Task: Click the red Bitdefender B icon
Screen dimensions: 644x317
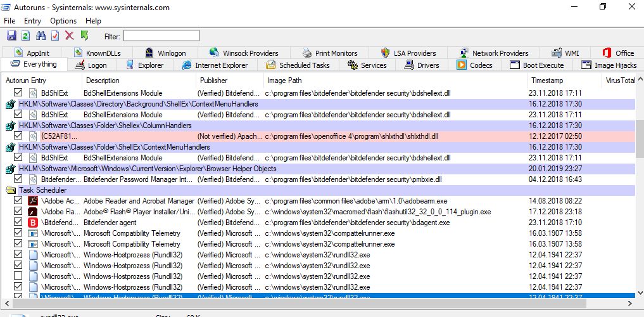Action: [33, 223]
